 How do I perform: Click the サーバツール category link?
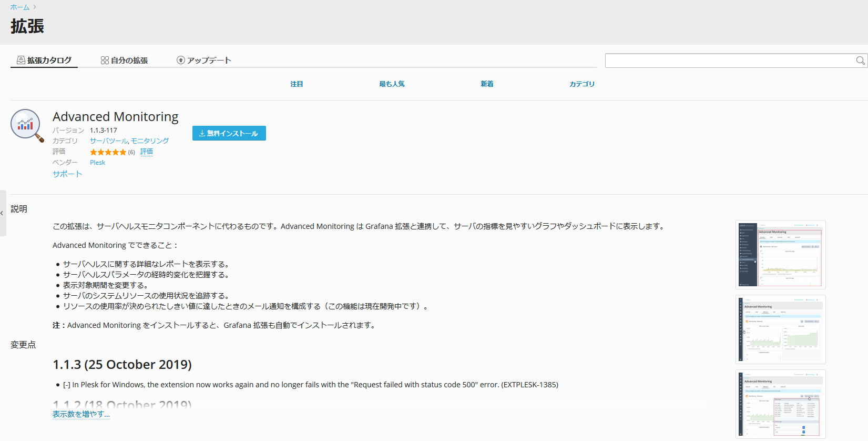click(108, 141)
